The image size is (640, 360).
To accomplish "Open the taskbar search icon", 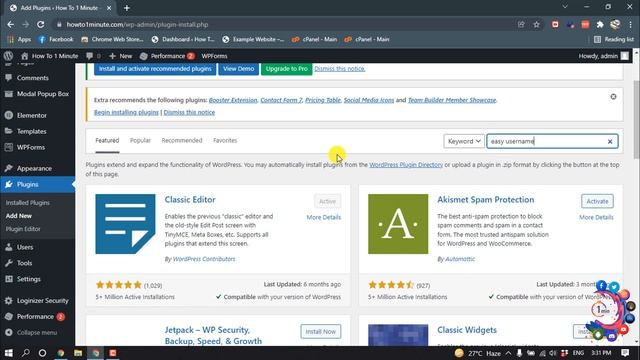I will [x=25, y=353].
